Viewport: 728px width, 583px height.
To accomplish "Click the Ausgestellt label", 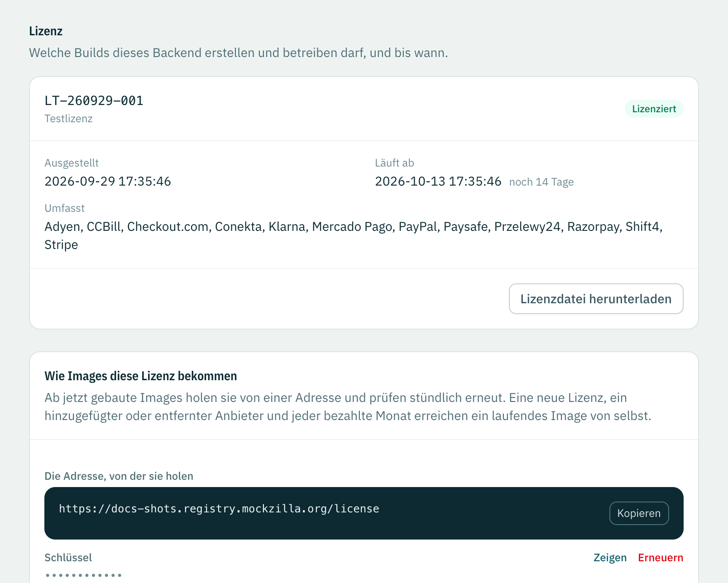I will tap(72, 163).
